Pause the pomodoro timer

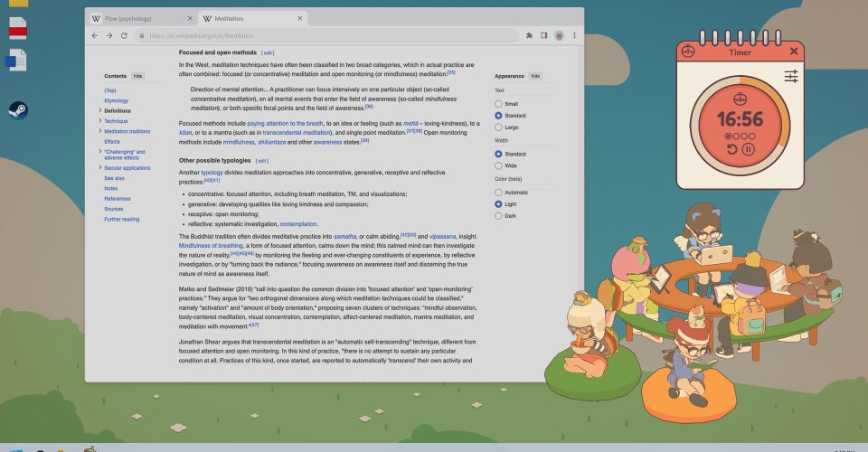pos(749,149)
